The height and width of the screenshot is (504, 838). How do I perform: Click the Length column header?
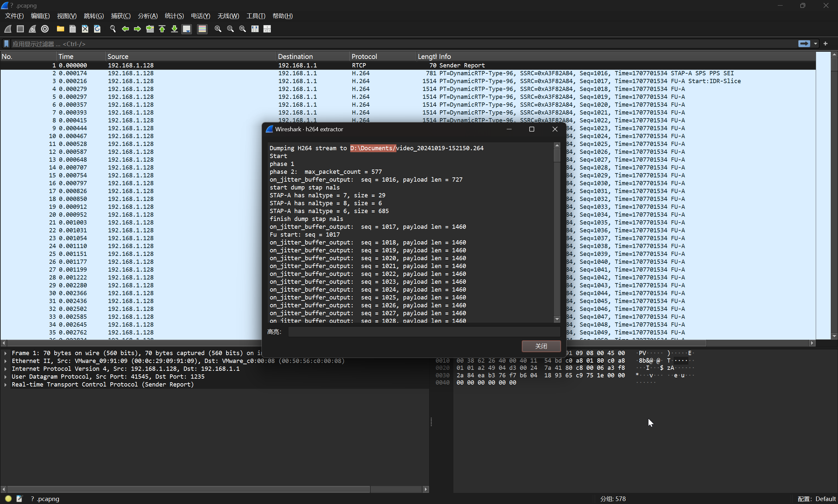[427, 56]
